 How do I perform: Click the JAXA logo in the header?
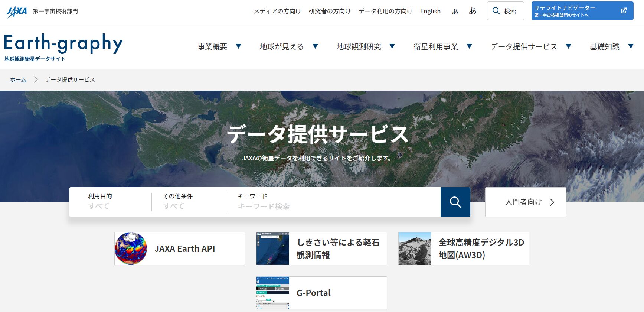(x=16, y=12)
